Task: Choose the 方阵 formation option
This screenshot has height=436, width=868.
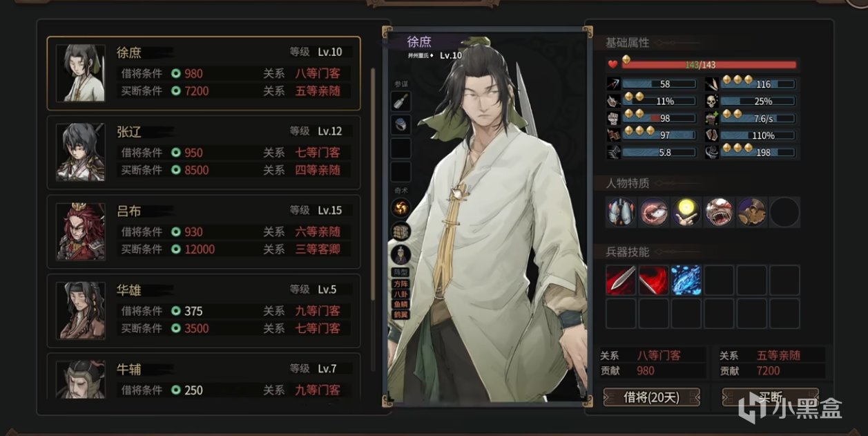Action: pyautogui.click(x=401, y=283)
